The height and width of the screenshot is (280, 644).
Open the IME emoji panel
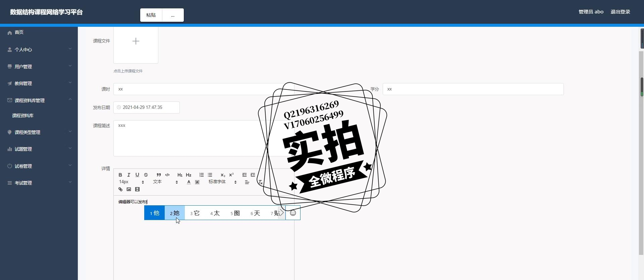[293, 213]
